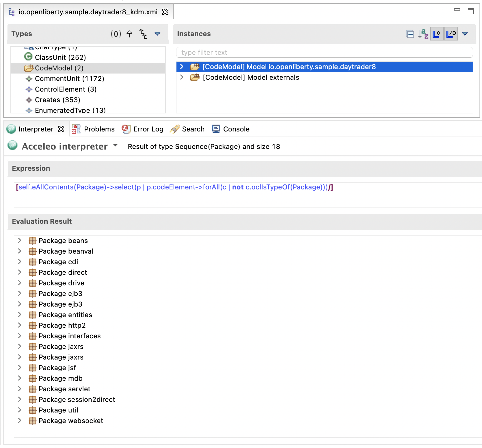Click the Search flashlight icon
This screenshot has height=448, width=482.
pyautogui.click(x=175, y=129)
